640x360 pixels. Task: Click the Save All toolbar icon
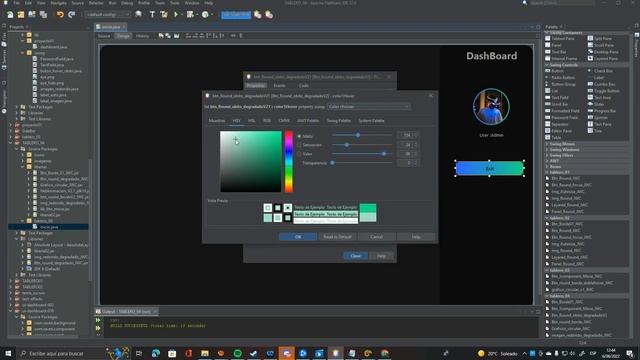tap(43, 15)
